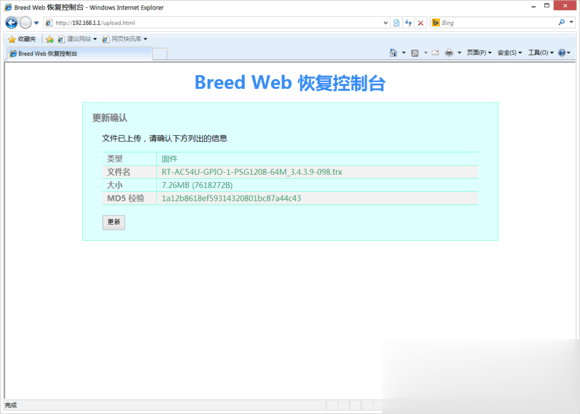Viewport: 580px width, 414px height.
Task: Open the 网页快讯库 web slice gallery
Action: click(125, 39)
